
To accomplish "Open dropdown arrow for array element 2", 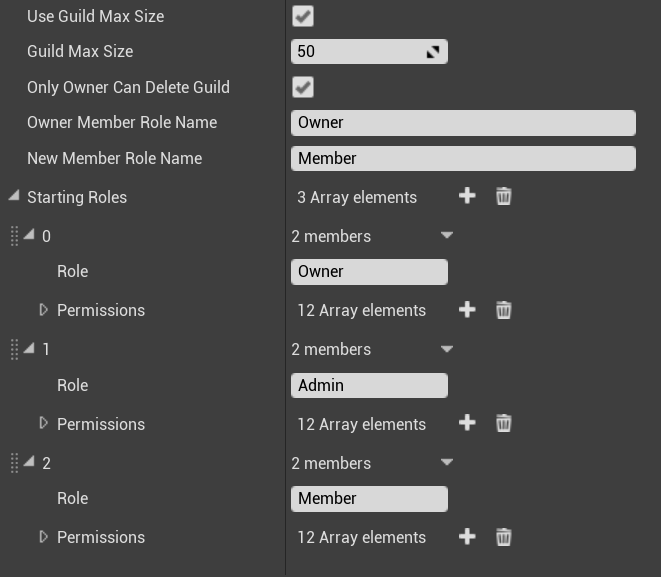I will 447,463.
